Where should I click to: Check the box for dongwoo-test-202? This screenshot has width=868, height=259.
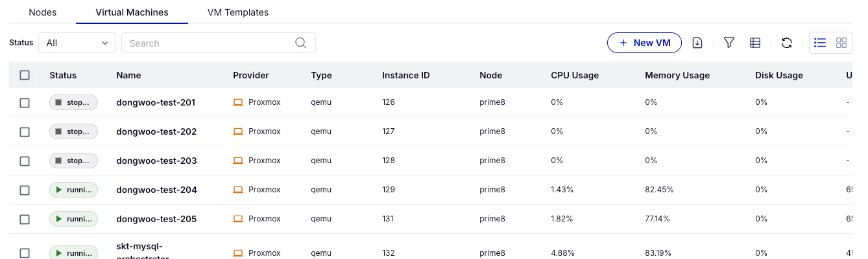click(25, 131)
